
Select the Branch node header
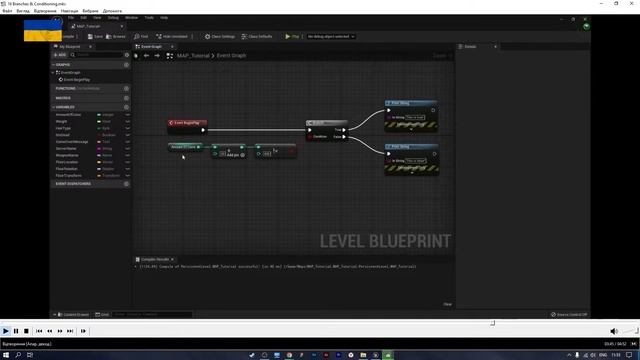(x=327, y=123)
